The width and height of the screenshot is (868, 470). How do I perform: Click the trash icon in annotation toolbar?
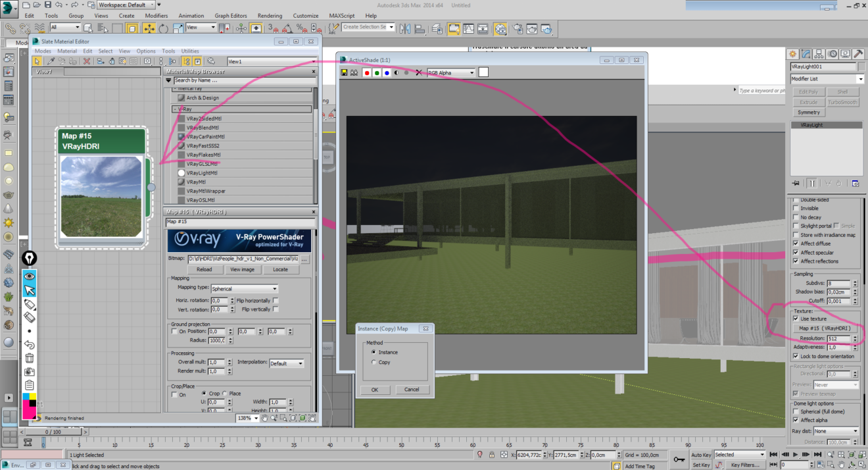point(30,358)
